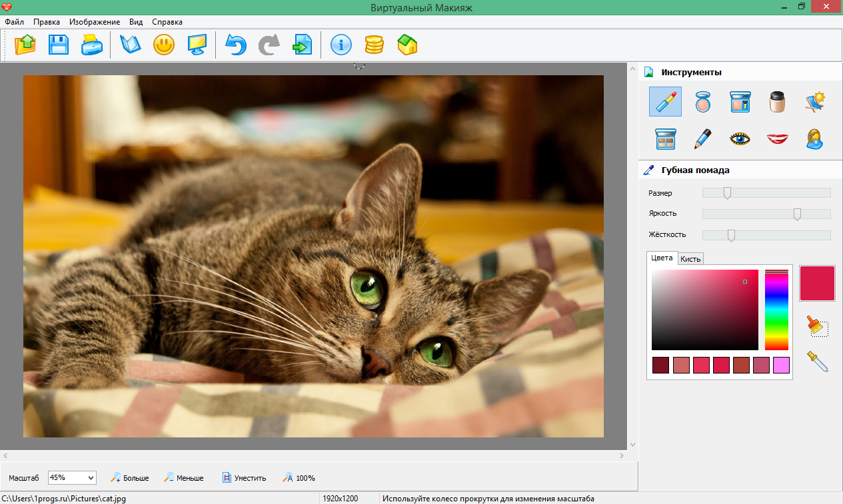Click the gold coins toolbar icon
This screenshot has width=843, height=504.
coord(375,45)
